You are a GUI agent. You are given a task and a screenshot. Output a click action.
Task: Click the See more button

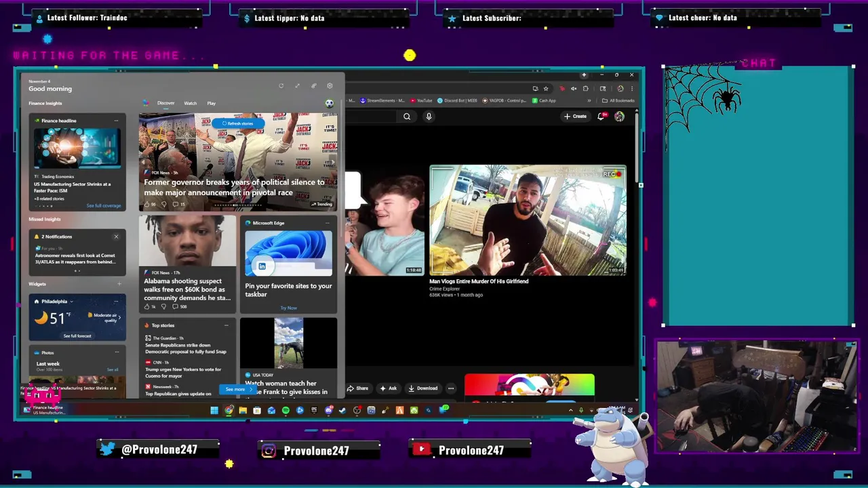coord(236,390)
